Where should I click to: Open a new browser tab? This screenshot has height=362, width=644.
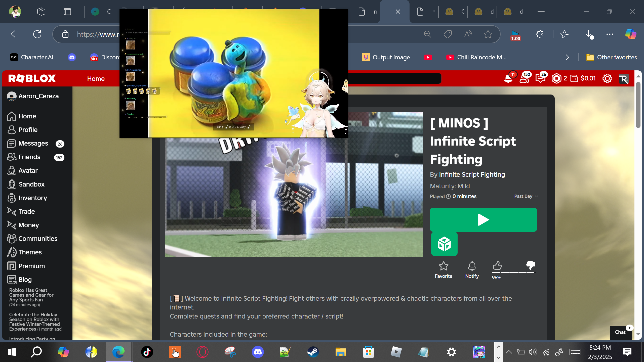coord(541,12)
